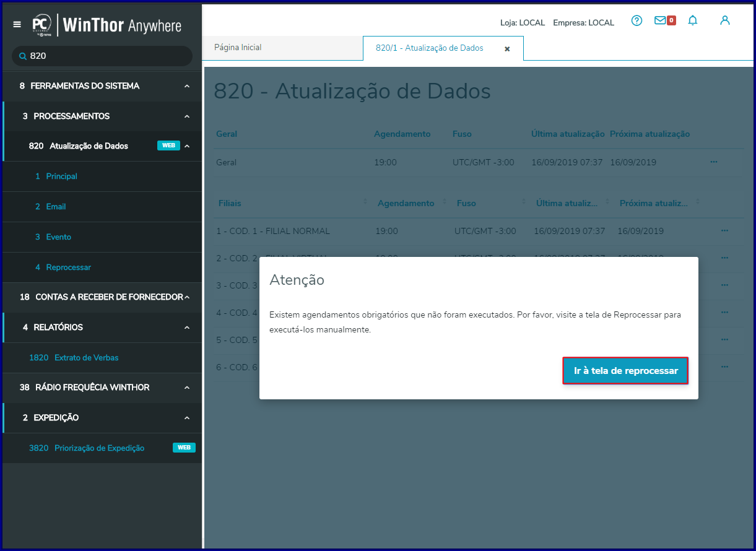Collapse 18 Contas a Receber de Fornecedor
The width and height of the screenshot is (756, 551).
click(x=187, y=297)
